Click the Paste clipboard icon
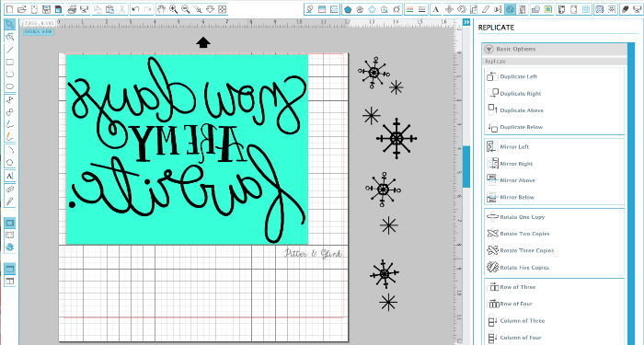644x345 pixels. pos(109,8)
